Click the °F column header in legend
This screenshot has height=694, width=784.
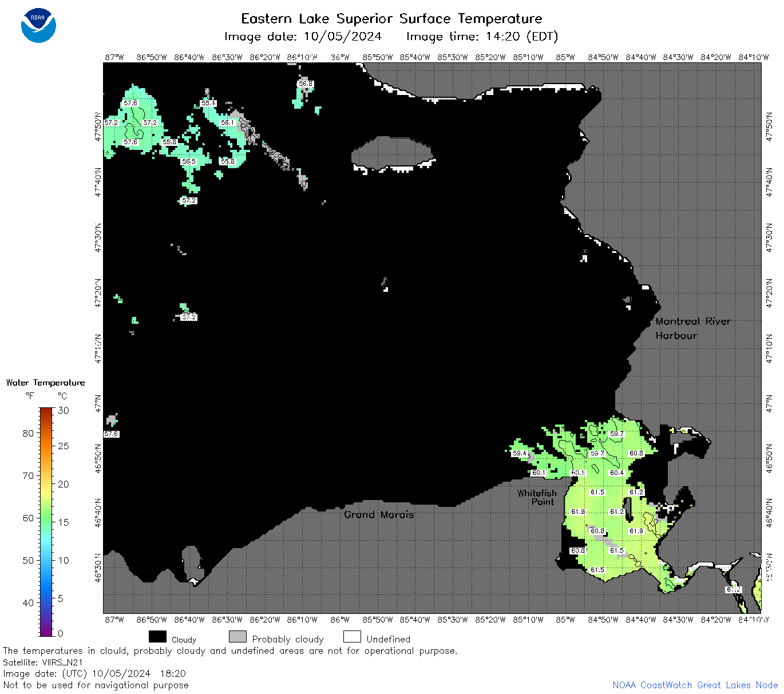30,396
